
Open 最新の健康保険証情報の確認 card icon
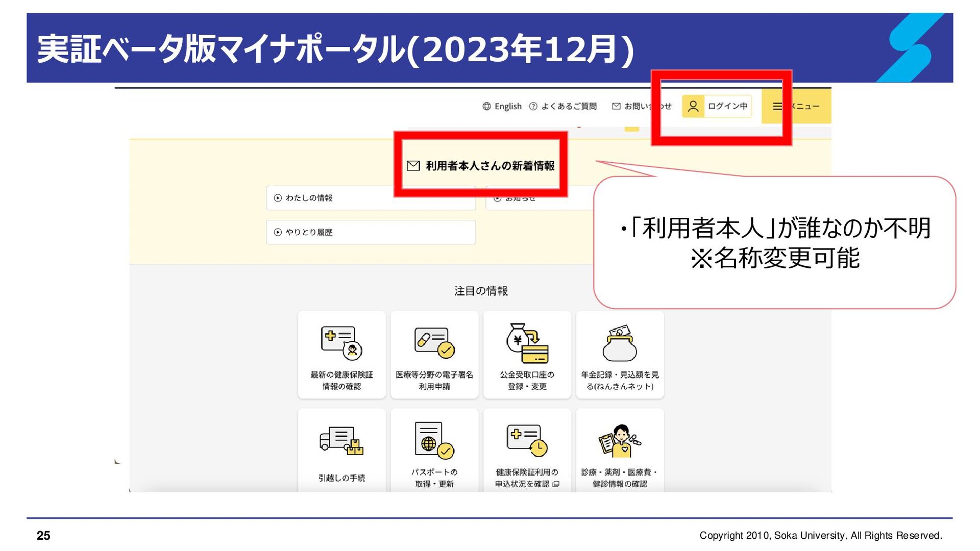tap(341, 342)
